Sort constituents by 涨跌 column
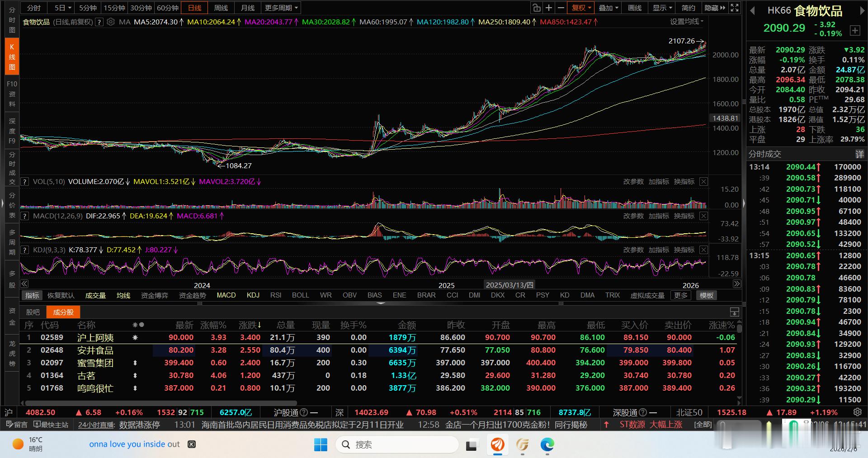Viewport: 868px width, 458px height. point(250,325)
